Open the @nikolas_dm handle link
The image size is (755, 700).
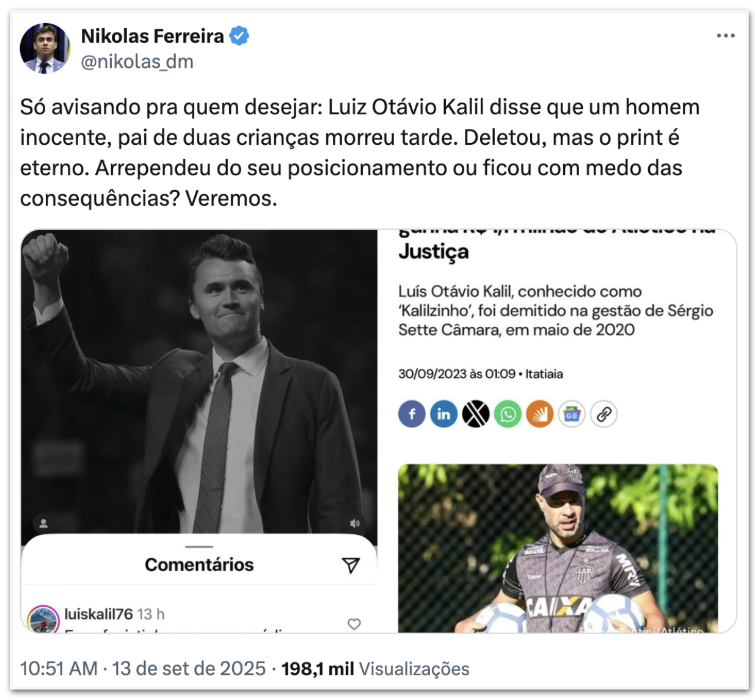click(x=137, y=62)
